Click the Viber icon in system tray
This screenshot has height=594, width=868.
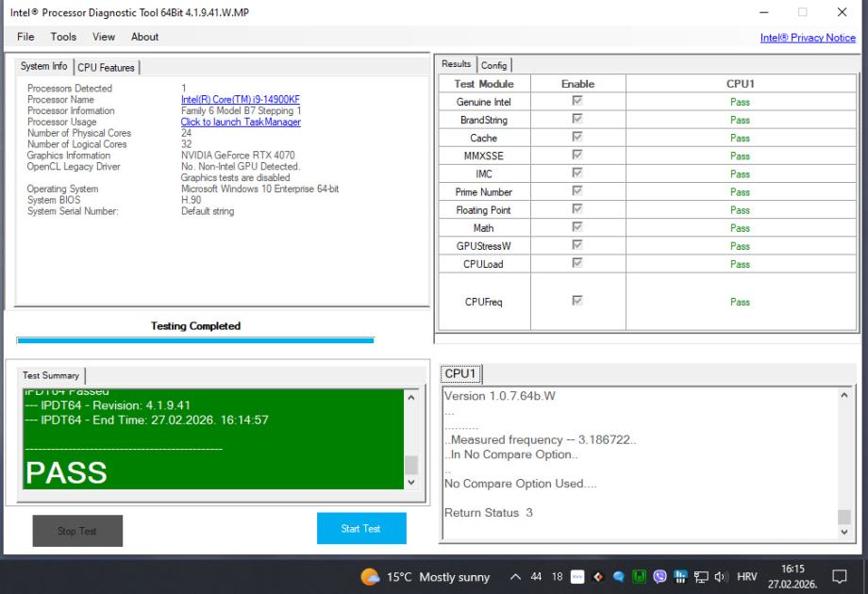(x=658, y=577)
